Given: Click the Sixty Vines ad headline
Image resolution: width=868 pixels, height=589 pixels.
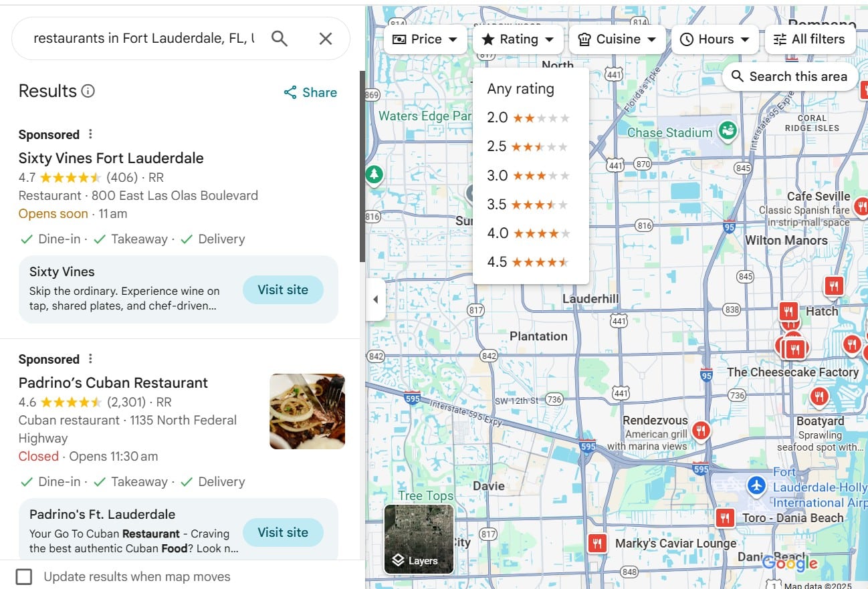Looking at the screenshot, I should click(x=62, y=271).
